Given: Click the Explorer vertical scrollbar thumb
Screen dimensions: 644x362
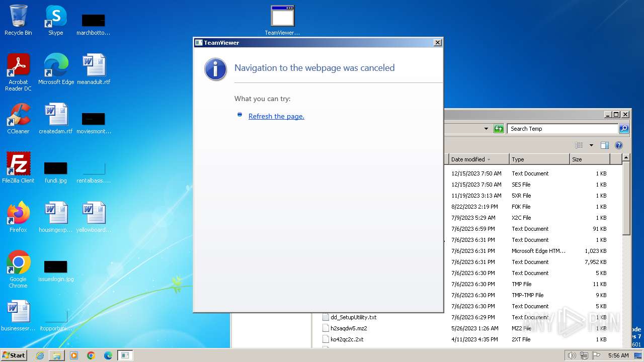Looking at the screenshot, I should (x=626, y=198).
